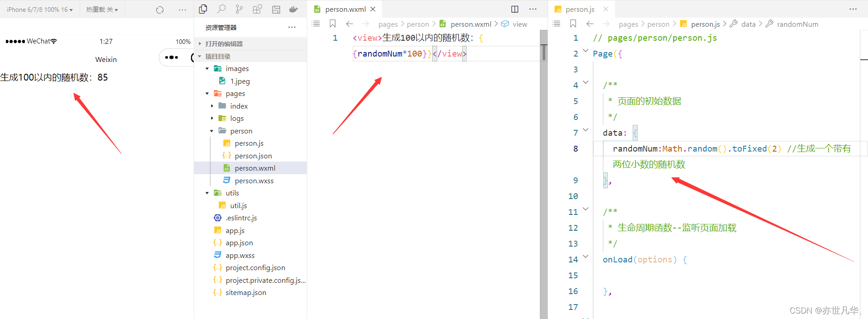Click the split editor icon
This screenshot has height=319, width=868.
coord(515,9)
